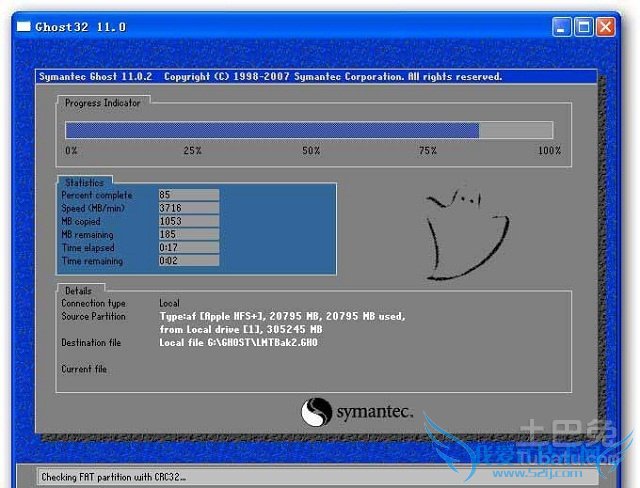Click the 'MB copied' label

pos(81,221)
